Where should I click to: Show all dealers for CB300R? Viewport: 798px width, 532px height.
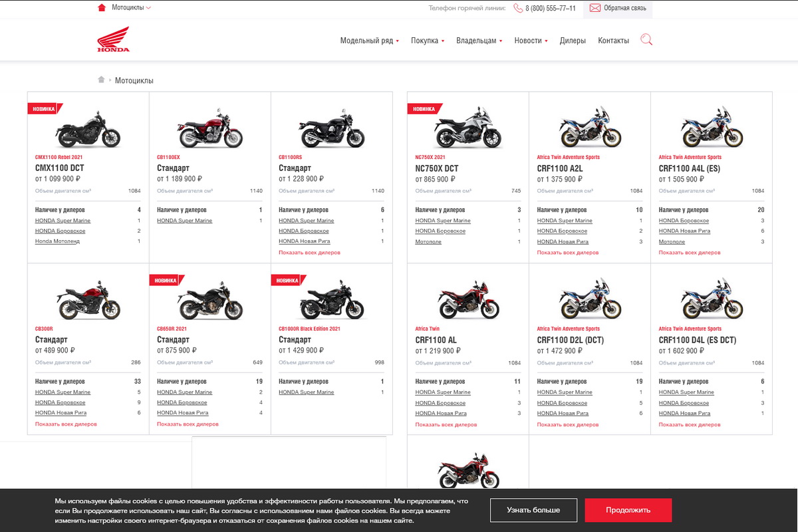66,424
